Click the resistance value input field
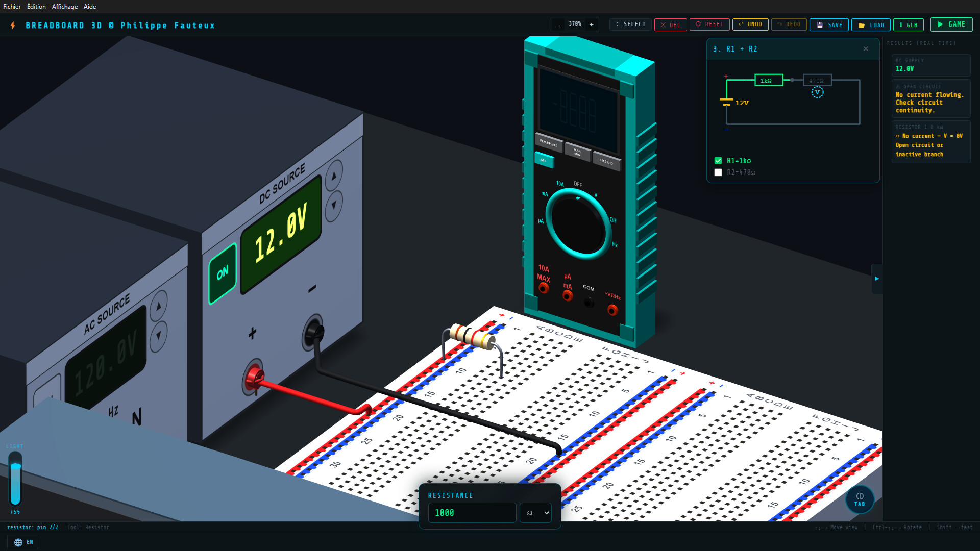Screen dimensions: 980x551 point(472,513)
